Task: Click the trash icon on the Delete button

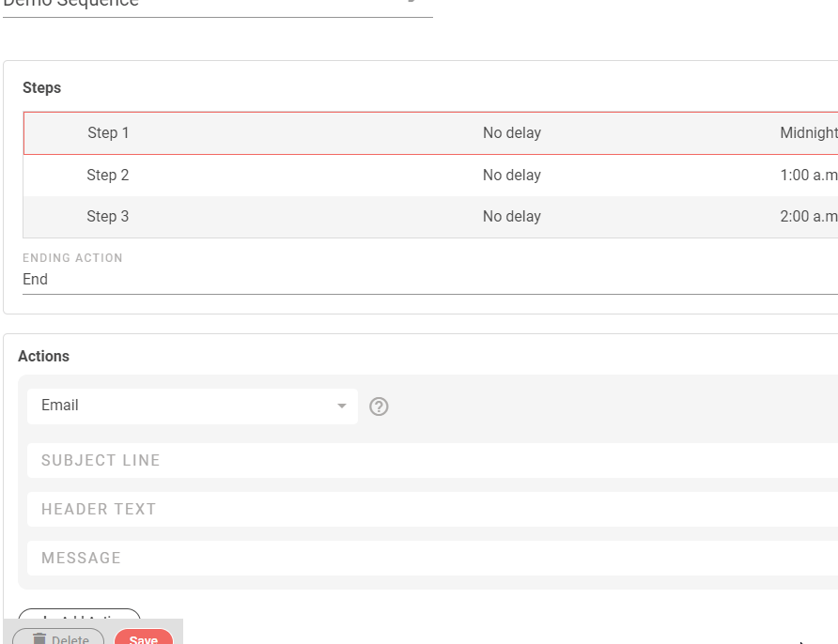Action: (39, 639)
